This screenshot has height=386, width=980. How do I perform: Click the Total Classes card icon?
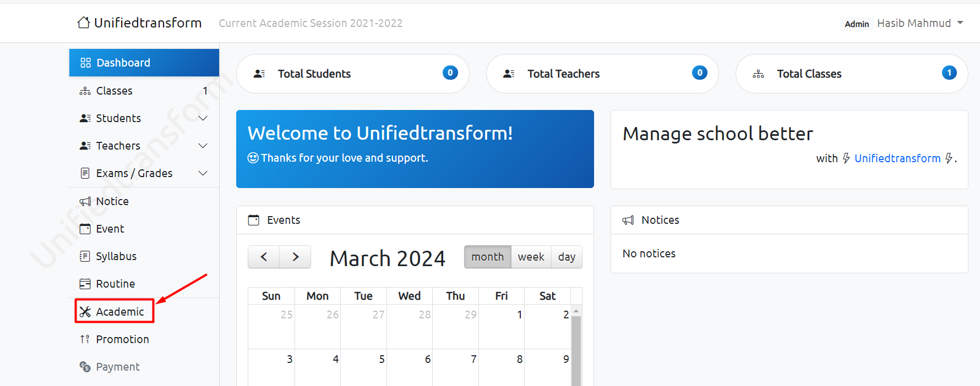759,74
